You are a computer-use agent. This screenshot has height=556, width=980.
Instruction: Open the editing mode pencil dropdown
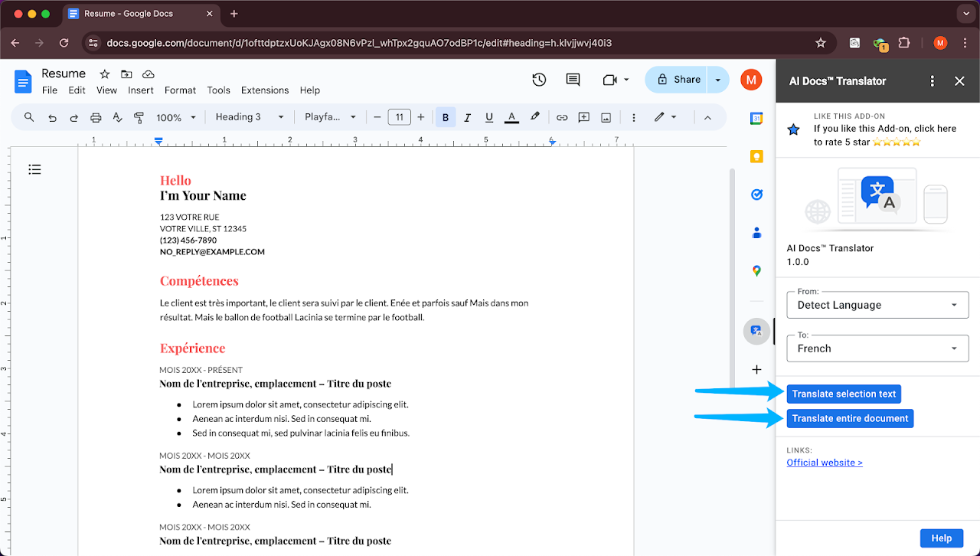tap(665, 117)
